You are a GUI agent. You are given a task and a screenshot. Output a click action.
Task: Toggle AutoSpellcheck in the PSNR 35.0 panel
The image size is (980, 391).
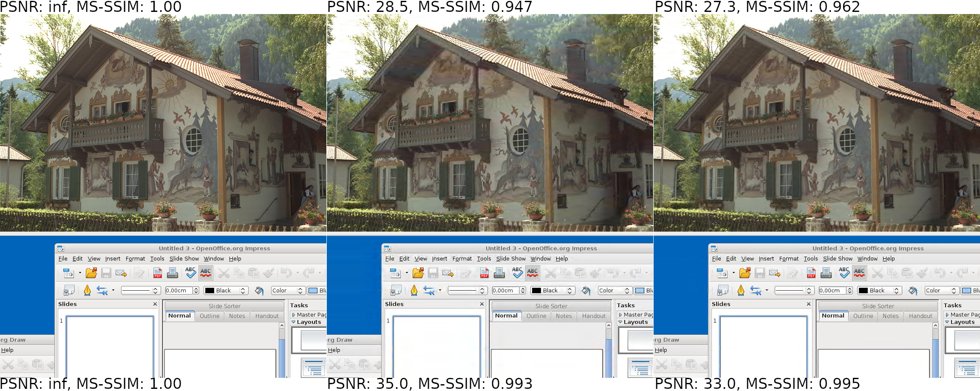(x=532, y=272)
